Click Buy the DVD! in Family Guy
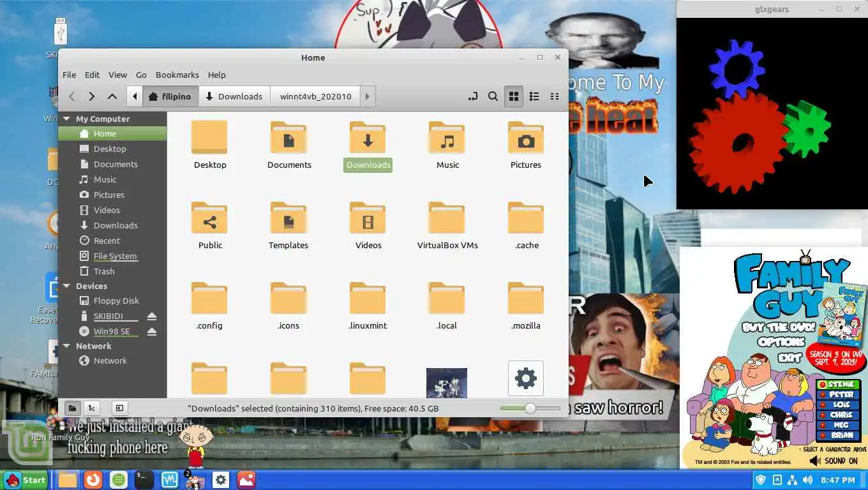The height and width of the screenshot is (490, 868). pyautogui.click(x=779, y=327)
